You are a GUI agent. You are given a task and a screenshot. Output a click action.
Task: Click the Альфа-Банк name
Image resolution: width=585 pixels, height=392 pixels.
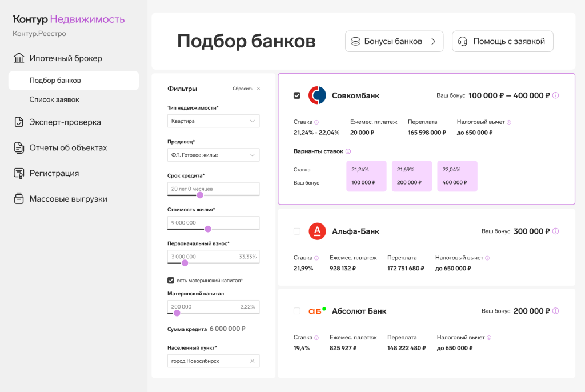point(355,231)
